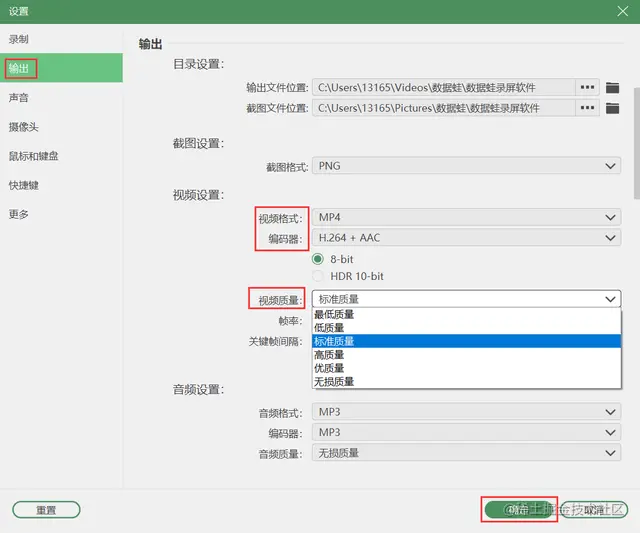The image size is (640, 533).
Task: Open the audio format MP3 dropdown
Action: click(x=467, y=412)
